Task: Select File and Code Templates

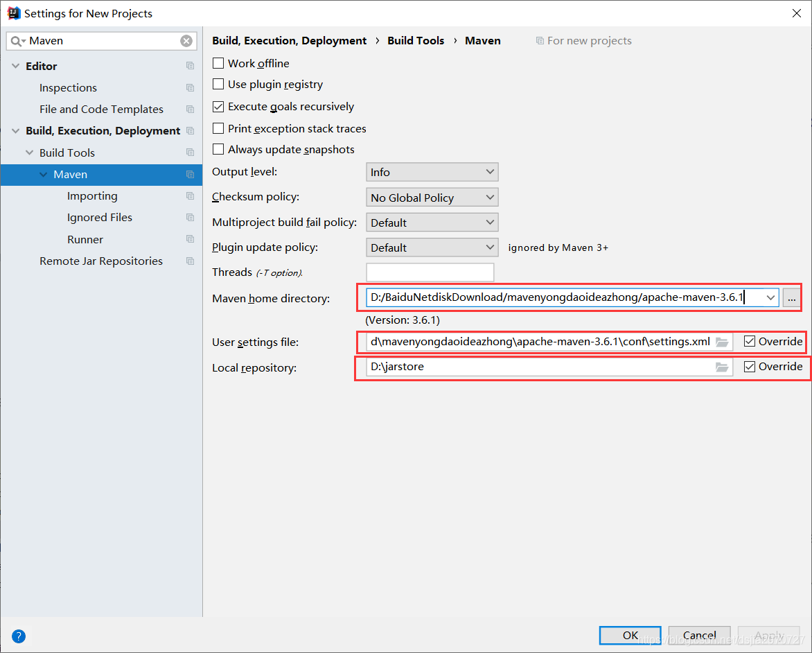Action: (x=101, y=110)
